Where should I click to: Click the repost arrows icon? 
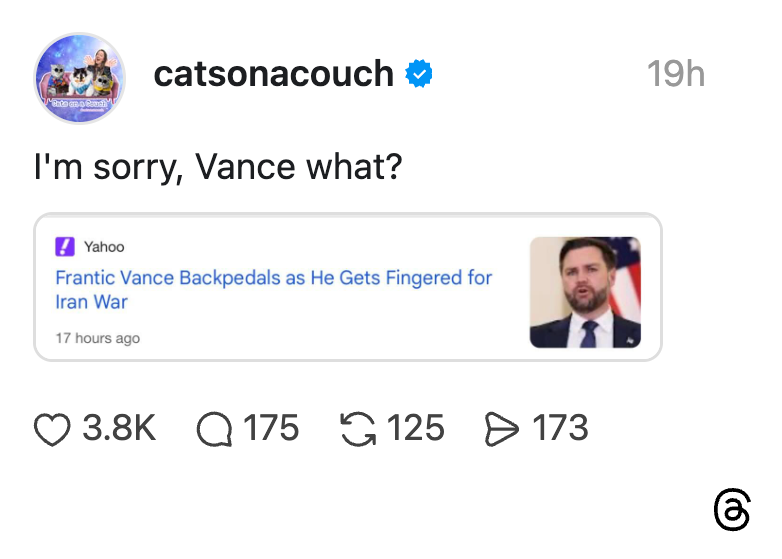(356, 429)
